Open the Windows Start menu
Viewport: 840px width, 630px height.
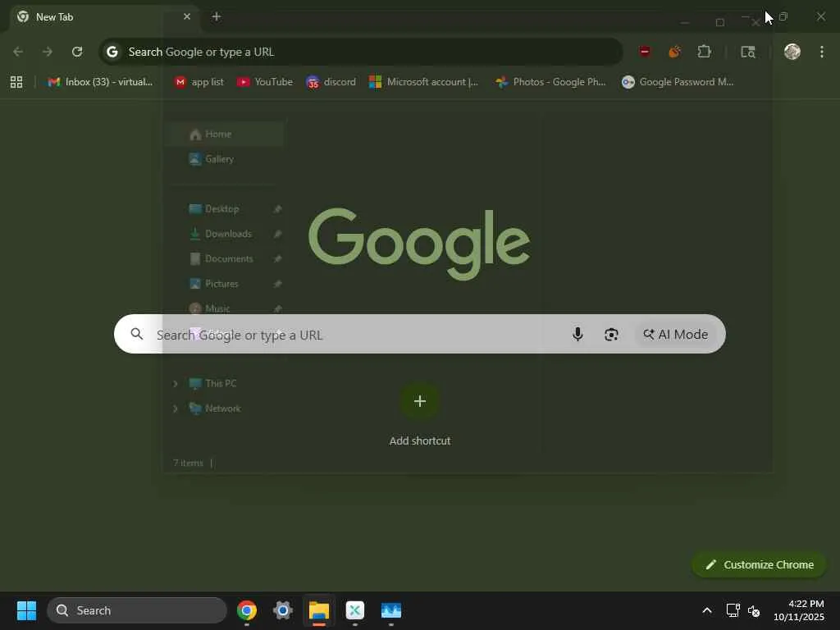(26, 610)
